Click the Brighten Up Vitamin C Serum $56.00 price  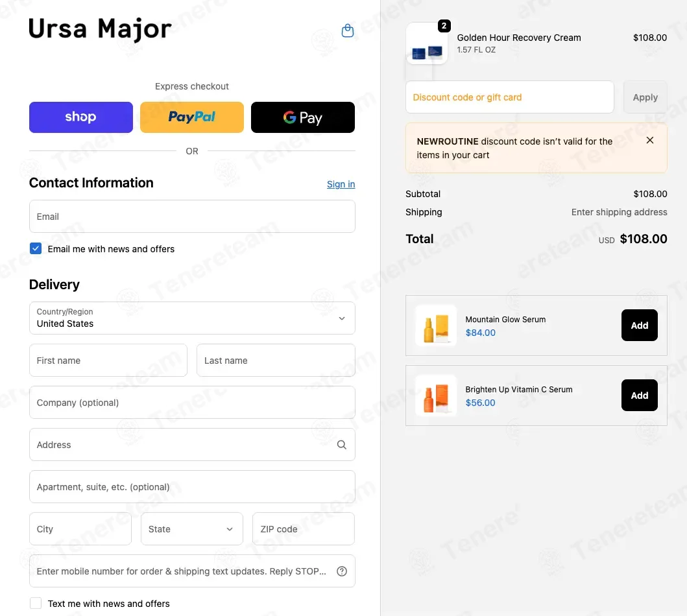click(x=480, y=403)
